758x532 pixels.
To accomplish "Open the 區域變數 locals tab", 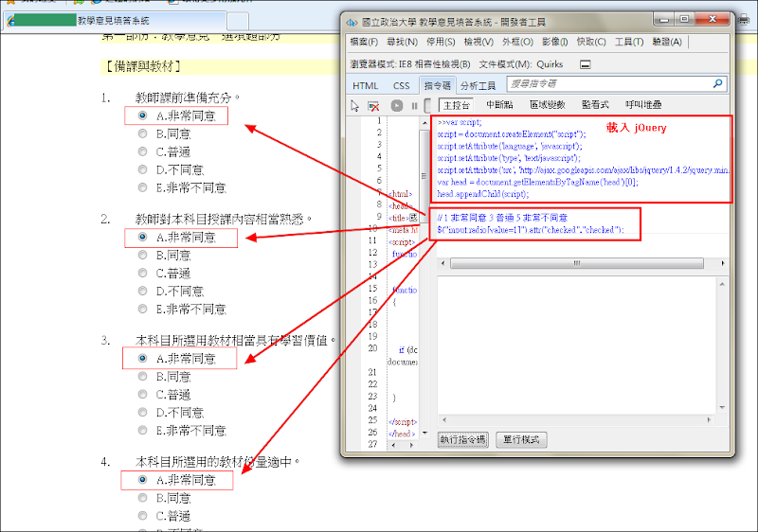I will pos(548,105).
